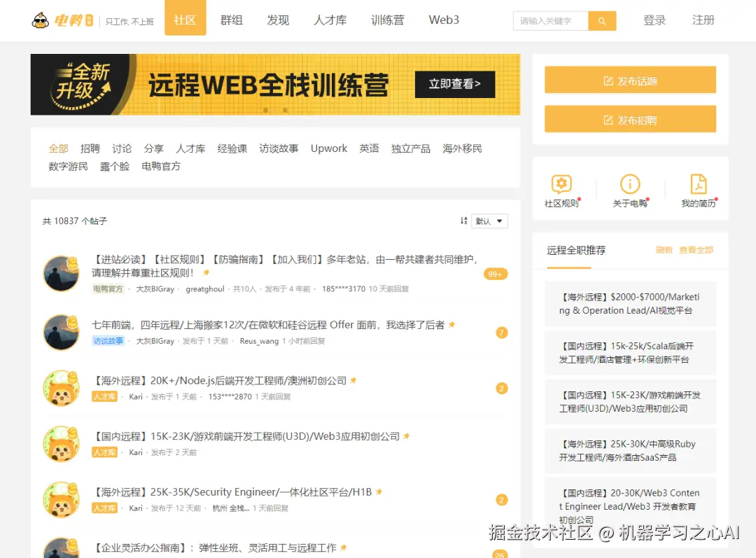Toggle the 招聘 category filter
Image resolution: width=756 pixels, height=558 pixels.
(90, 148)
